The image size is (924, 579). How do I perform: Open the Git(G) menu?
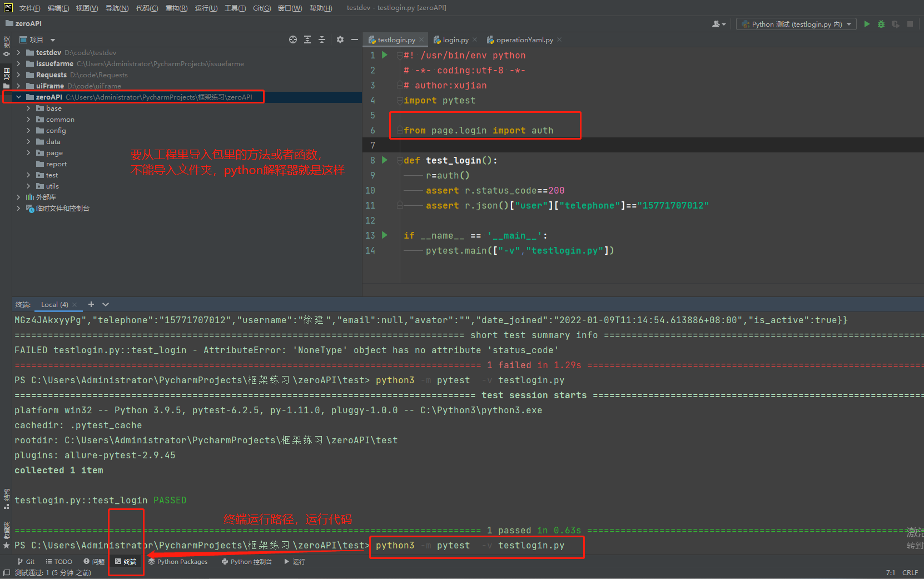coord(261,8)
